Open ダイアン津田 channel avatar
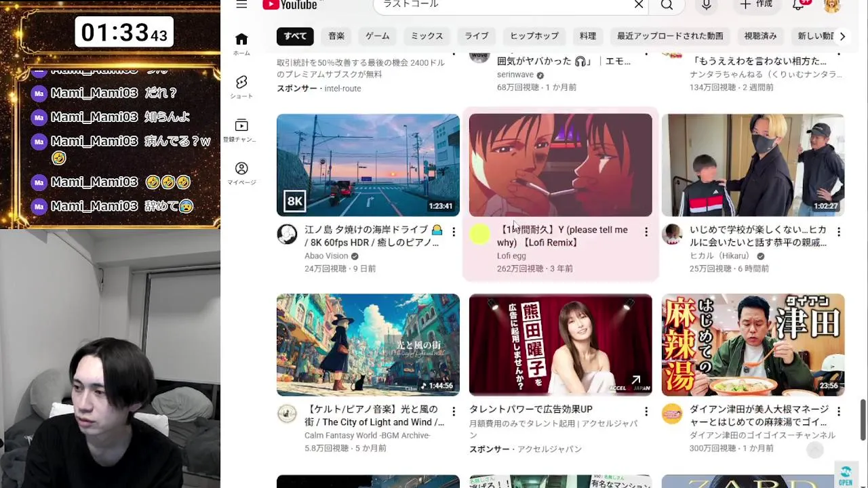The image size is (868, 488). click(x=672, y=414)
